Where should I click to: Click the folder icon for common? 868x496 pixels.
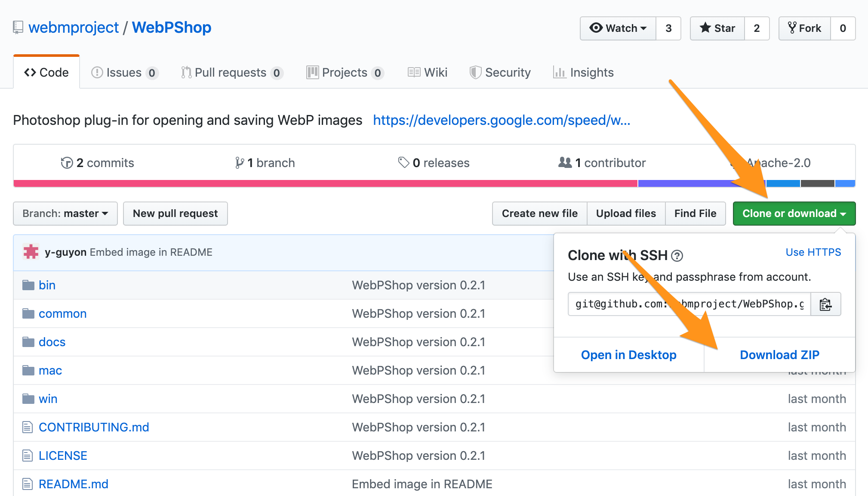coord(28,313)
